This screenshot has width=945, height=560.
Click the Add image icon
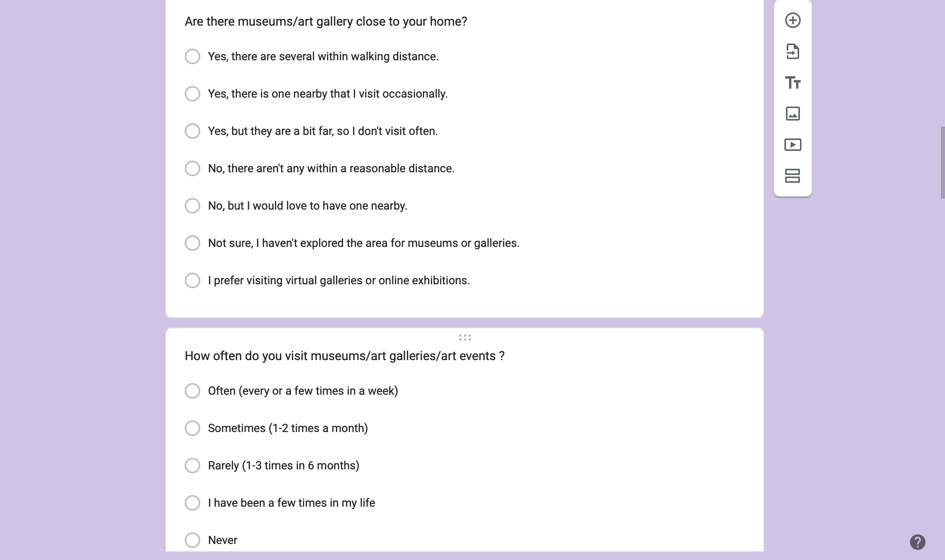click(x=793, y=114)
